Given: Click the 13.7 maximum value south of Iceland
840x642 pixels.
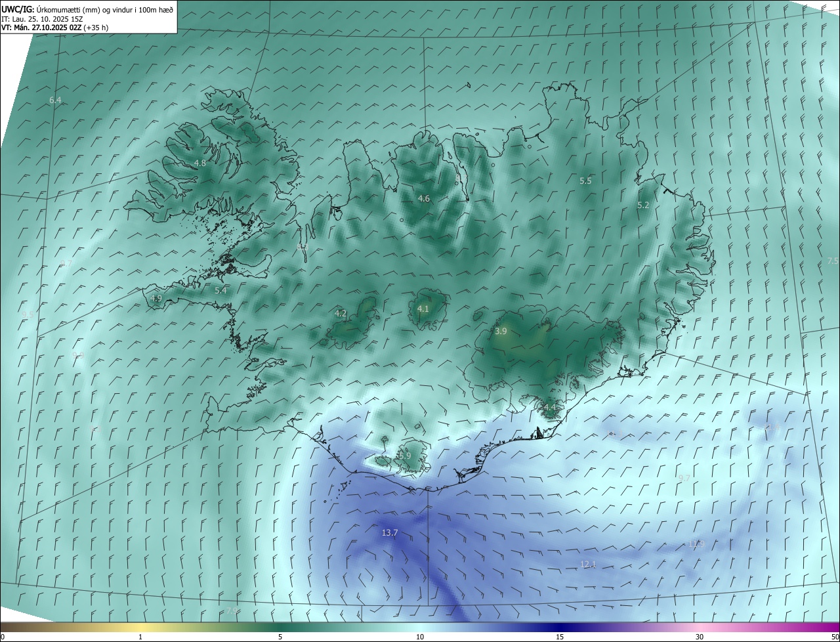Looking at the screenshot, I should (390, 533).
